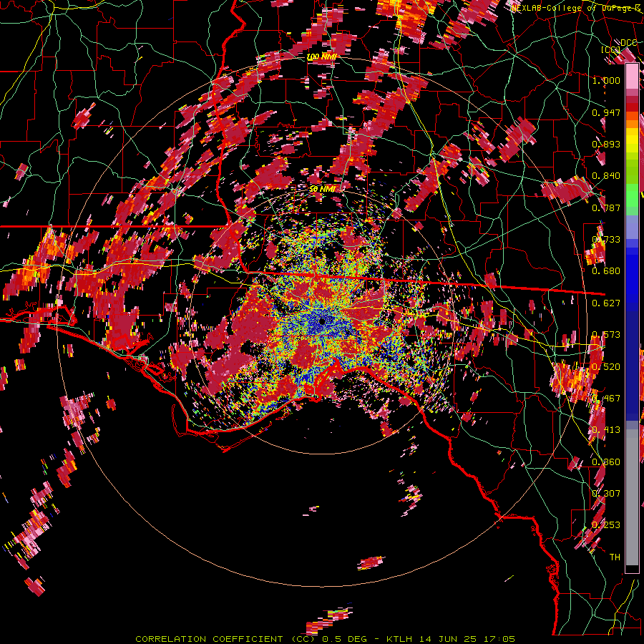Screen dimensions: 644x644
Task: Click the 0.627 scale value
Action: click(x=606, y=303)
